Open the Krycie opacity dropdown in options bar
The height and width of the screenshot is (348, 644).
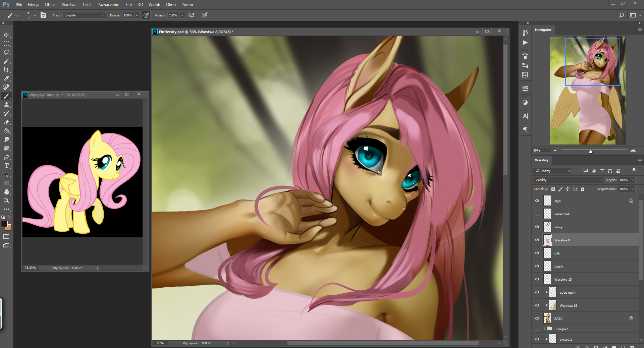pos(137,15)
